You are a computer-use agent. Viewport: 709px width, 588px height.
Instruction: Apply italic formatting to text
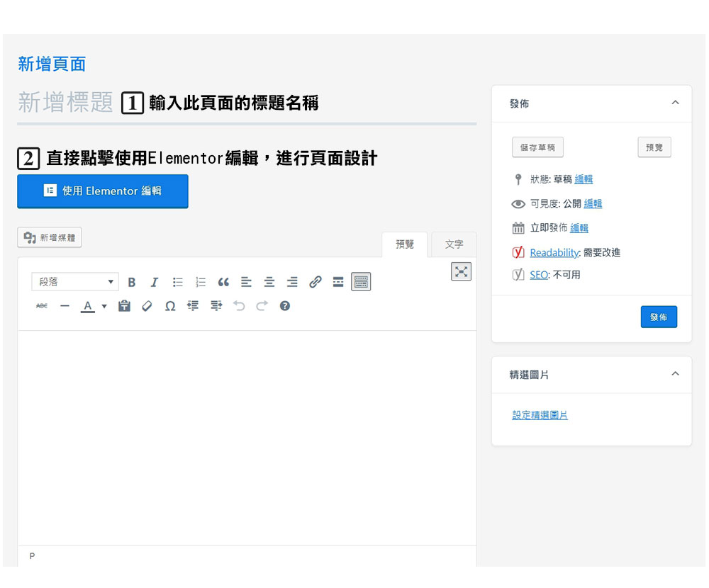(154, 282)
